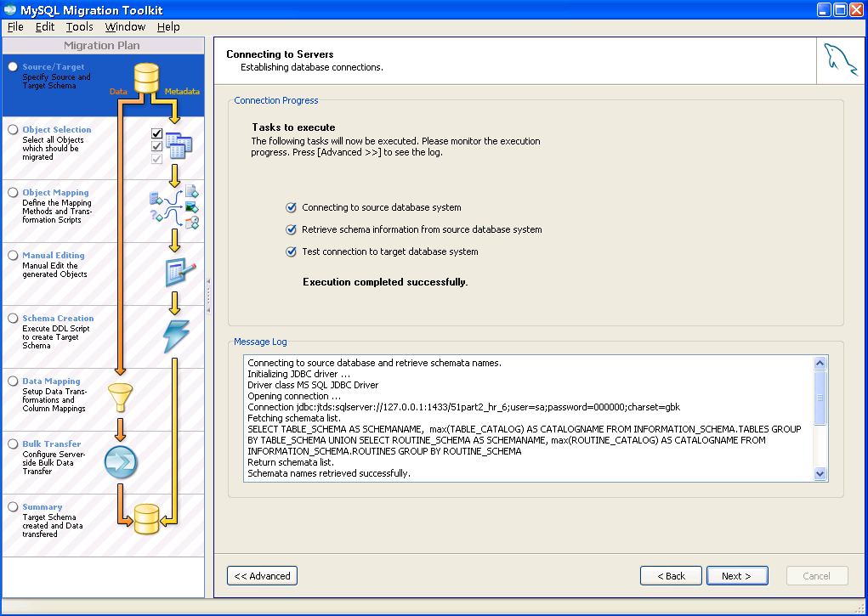
Task: Click the 'Tasks to execute' heading
Action: (293, 127)
